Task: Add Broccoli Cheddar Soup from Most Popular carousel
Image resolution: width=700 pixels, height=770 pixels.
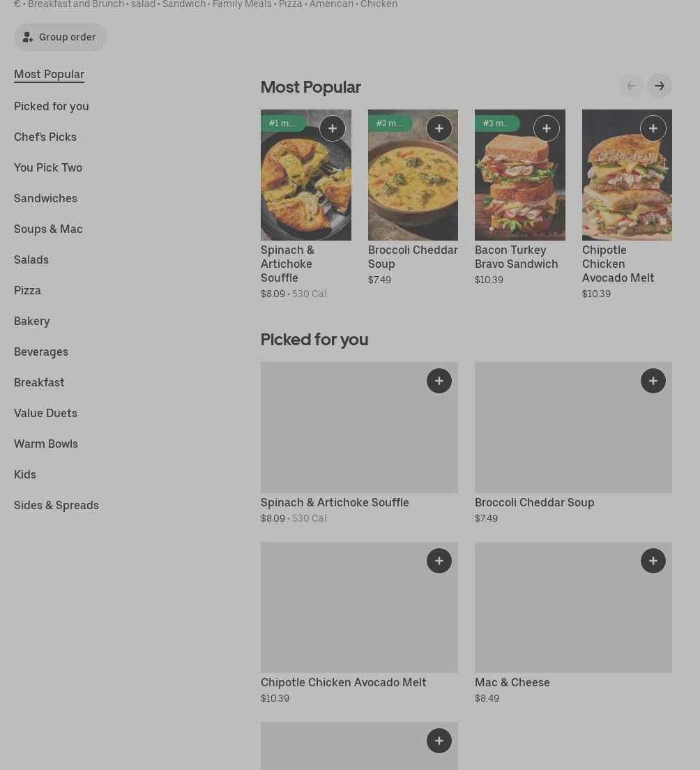Action: pos(439,128)
